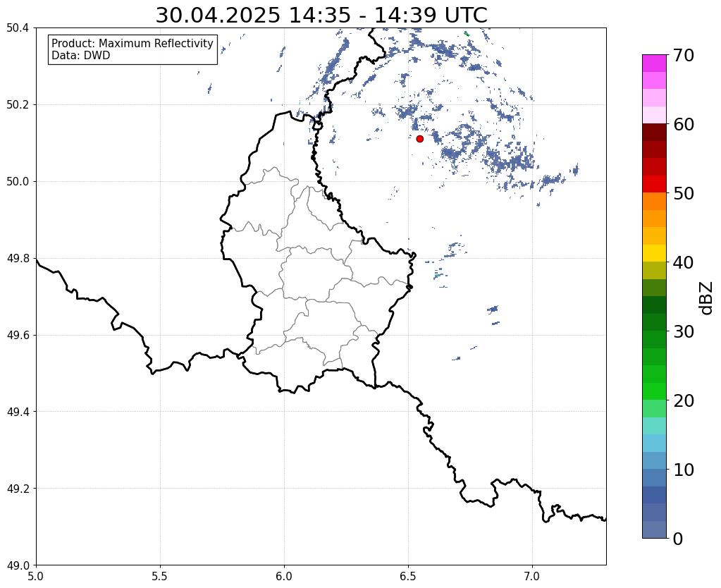Click the 30 tick on colorbar
Viewport: 721px width, 588px height.
pos(684,331)
